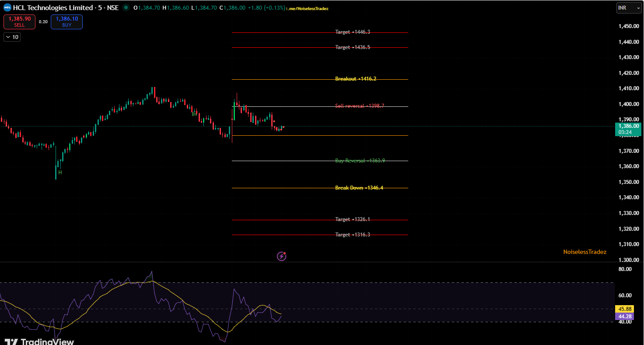This screenshot has width=644, height=345.
Task: Click the green H marker under the lowest candle
Action: 60,172
